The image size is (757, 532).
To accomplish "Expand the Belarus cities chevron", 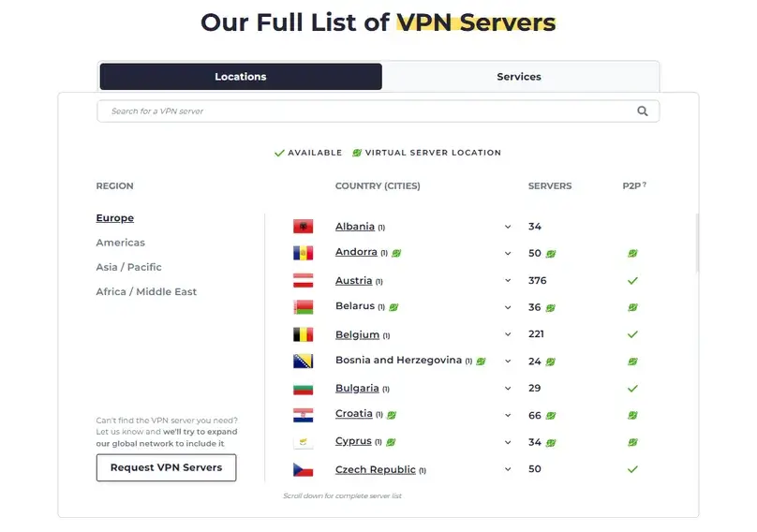I will [508, 307].
